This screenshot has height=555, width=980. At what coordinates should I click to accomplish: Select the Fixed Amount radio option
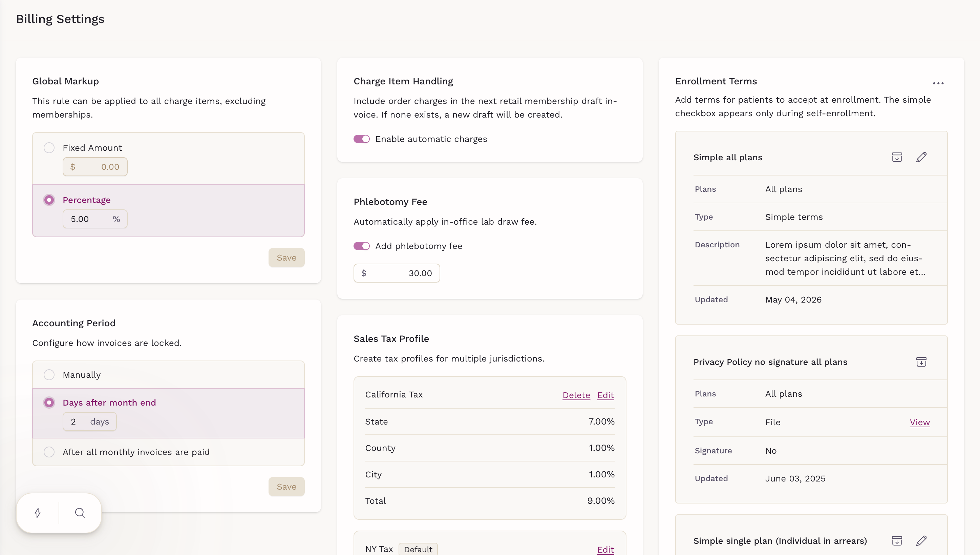coord(49,148)
